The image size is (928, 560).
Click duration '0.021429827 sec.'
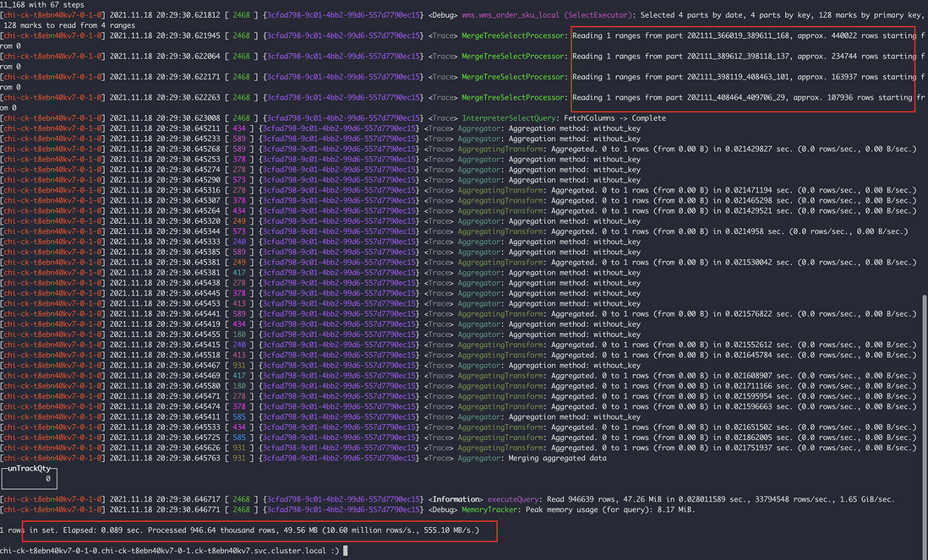(x=757, y=149)
